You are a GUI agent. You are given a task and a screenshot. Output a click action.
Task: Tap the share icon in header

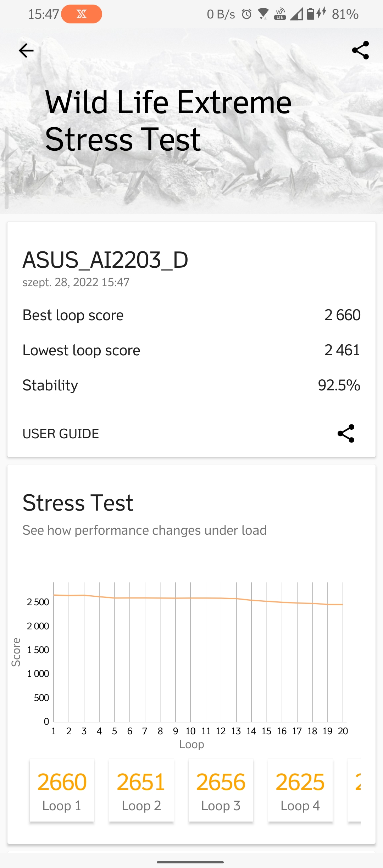coord(360,50)
